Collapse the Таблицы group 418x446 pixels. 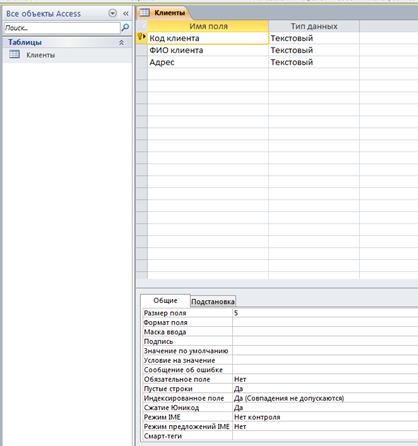coord(121,43)
